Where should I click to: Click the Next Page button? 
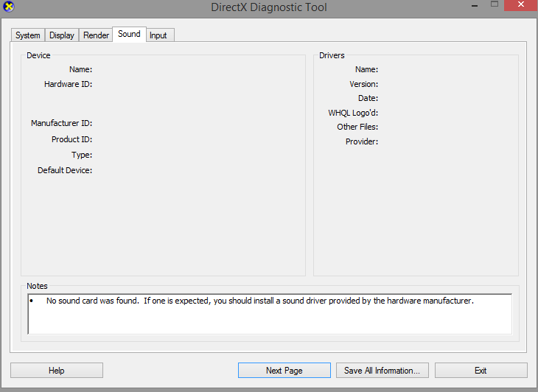coord(284,371)
